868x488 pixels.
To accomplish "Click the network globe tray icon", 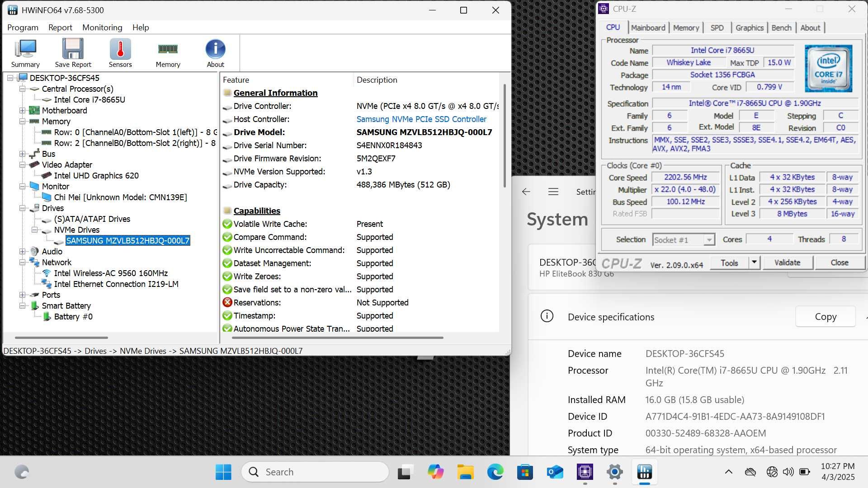I will 772,472.
